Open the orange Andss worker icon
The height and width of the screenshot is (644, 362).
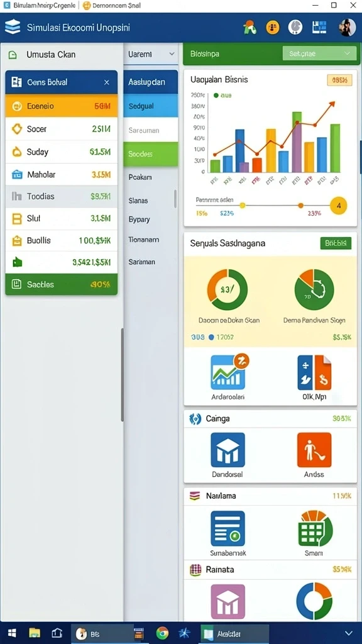click(x=314, y=450)
